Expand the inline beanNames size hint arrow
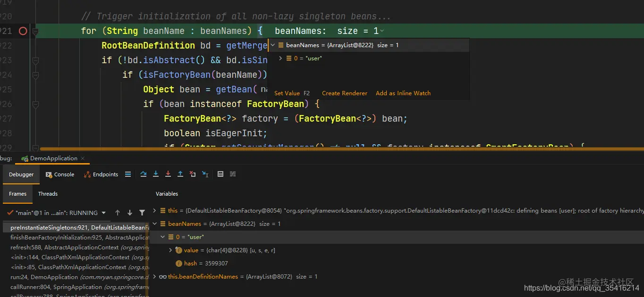Screen dimensions: 644x297 [x=382, y=31]
